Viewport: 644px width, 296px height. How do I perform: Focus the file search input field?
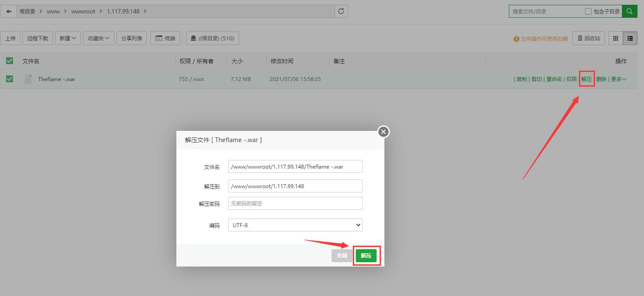pos(547,11)
